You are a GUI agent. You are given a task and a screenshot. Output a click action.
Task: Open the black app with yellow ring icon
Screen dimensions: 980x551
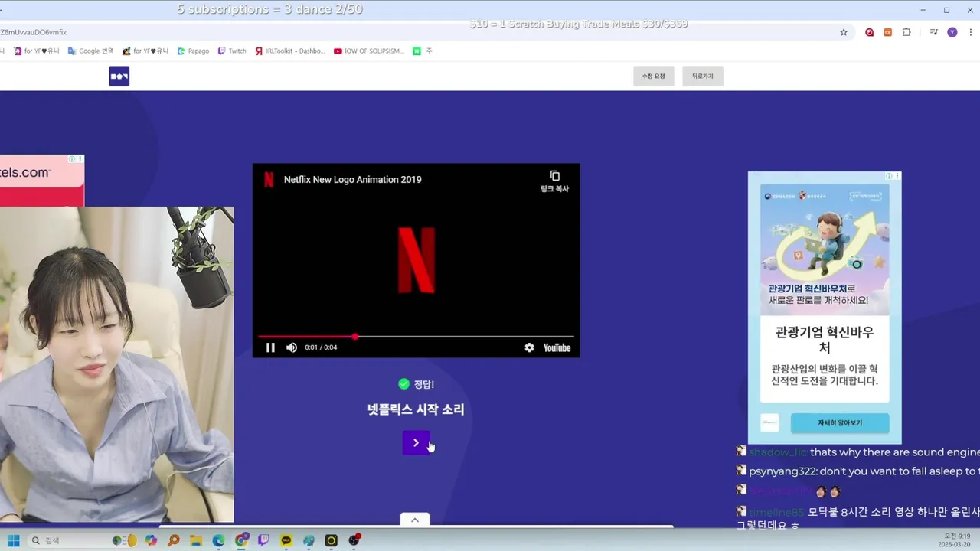[x=331, y=540]
